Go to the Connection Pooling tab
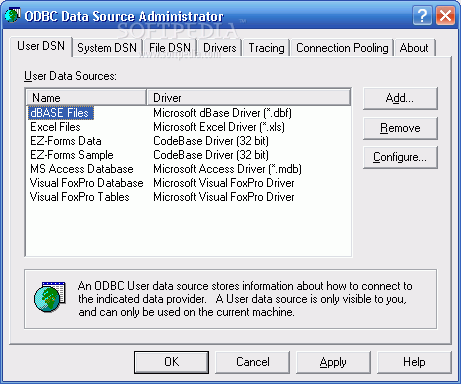 pyautogui.click(x=342, y=48)
